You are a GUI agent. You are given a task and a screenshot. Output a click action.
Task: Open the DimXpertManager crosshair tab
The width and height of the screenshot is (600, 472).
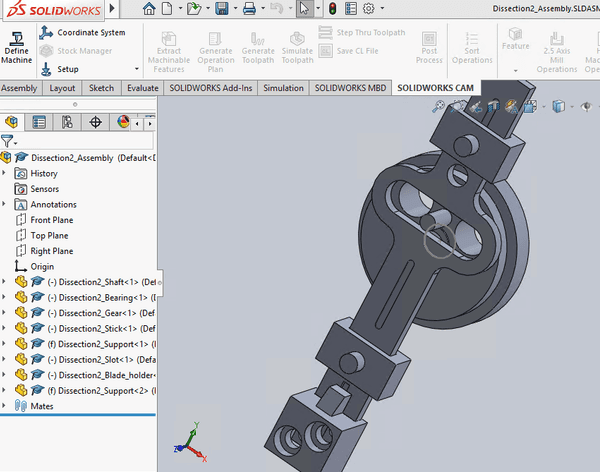click(95, 123)
